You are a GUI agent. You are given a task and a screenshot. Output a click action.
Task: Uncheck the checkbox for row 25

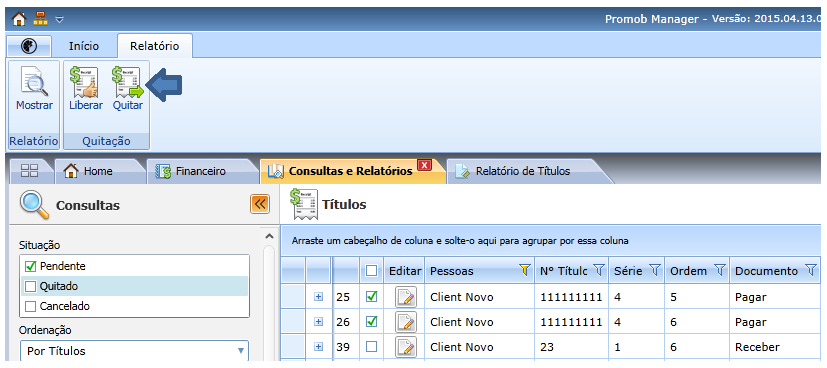pos(371,297)
